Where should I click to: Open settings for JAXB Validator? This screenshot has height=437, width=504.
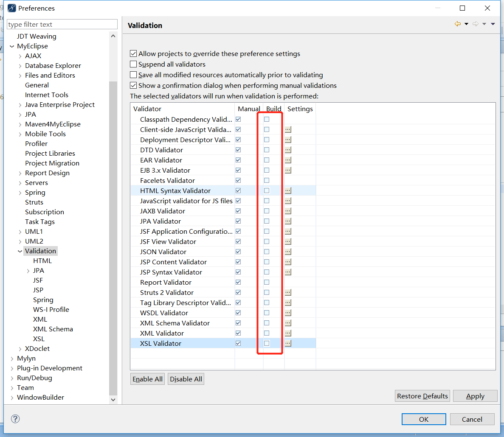pos(288,211)
